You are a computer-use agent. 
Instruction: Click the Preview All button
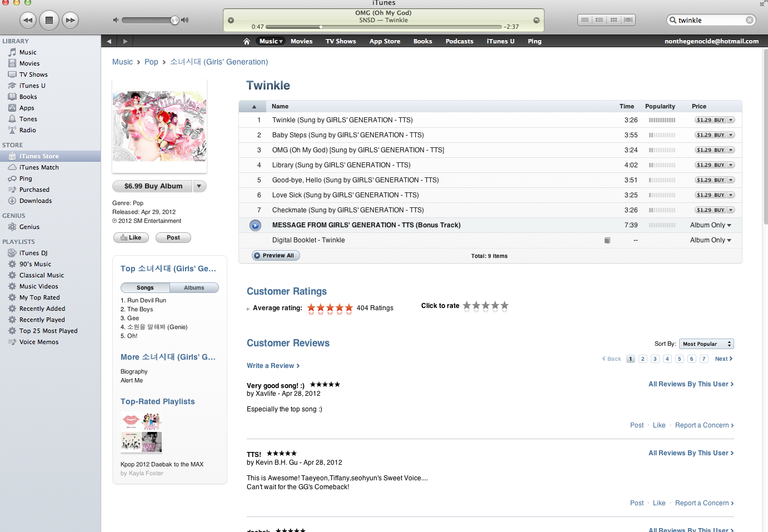276,256
